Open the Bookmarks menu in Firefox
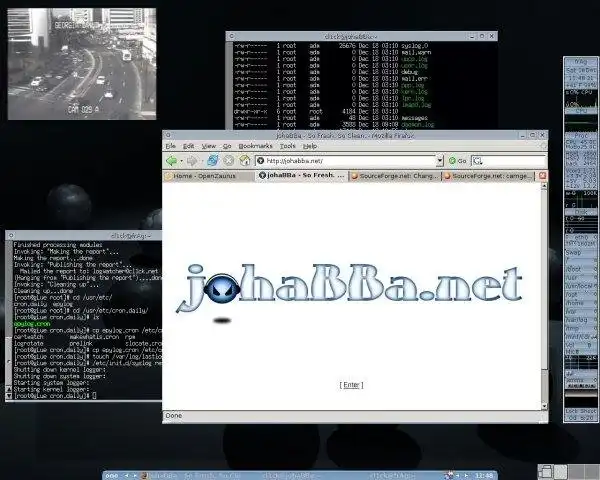Image resolution: width=600 pixels, height=480 pixels. coord(255,146)
